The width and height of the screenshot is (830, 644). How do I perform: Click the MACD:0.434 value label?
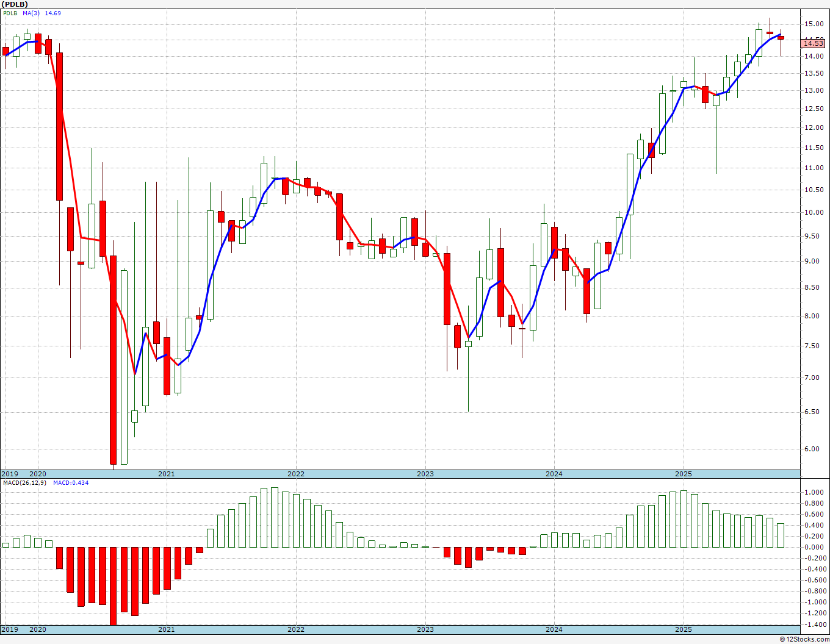[71, 483]
